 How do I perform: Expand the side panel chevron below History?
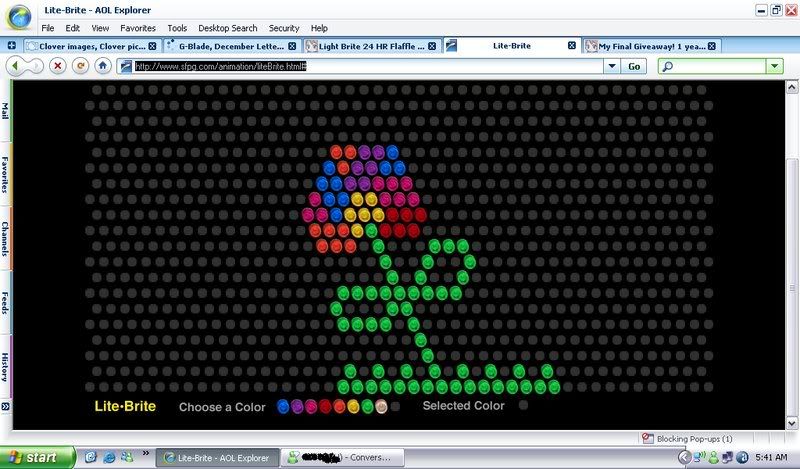5,406
